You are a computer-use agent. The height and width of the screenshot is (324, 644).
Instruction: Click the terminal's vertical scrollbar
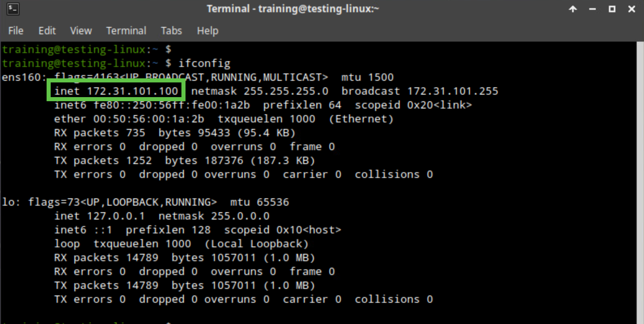click(640, 182)
